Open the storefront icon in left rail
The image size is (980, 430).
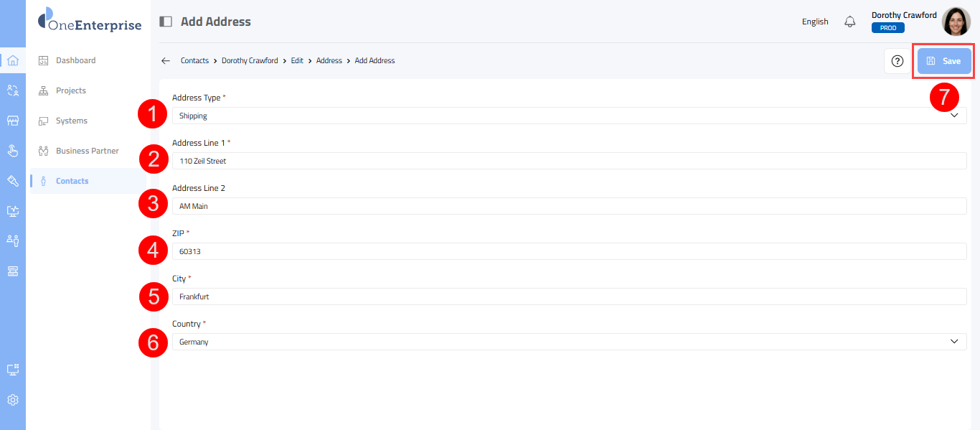pyautogui.click(x=12, y=121)
